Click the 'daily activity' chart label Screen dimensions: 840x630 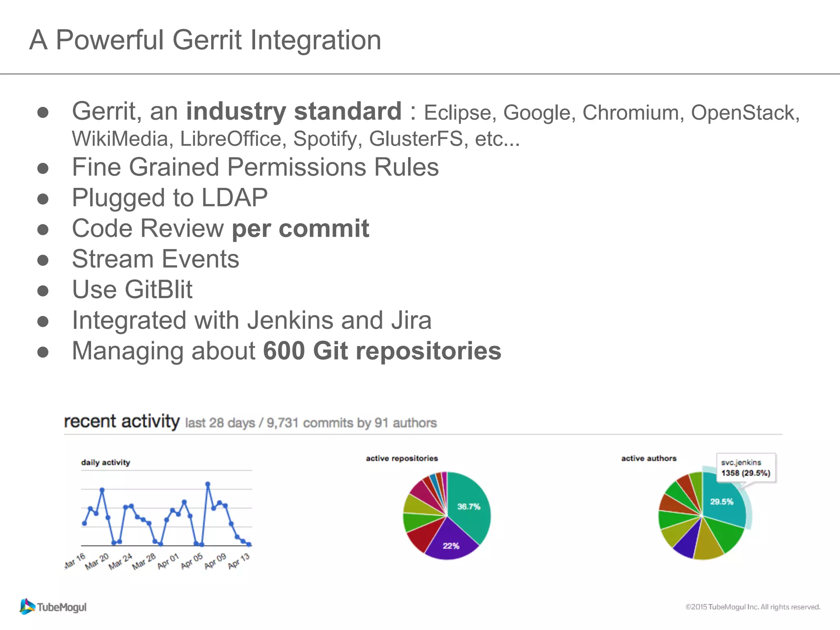tap(105, 463)
